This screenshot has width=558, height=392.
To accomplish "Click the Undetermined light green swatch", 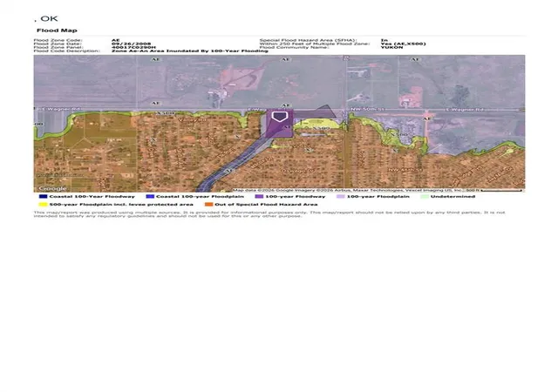I will [425, 196].
